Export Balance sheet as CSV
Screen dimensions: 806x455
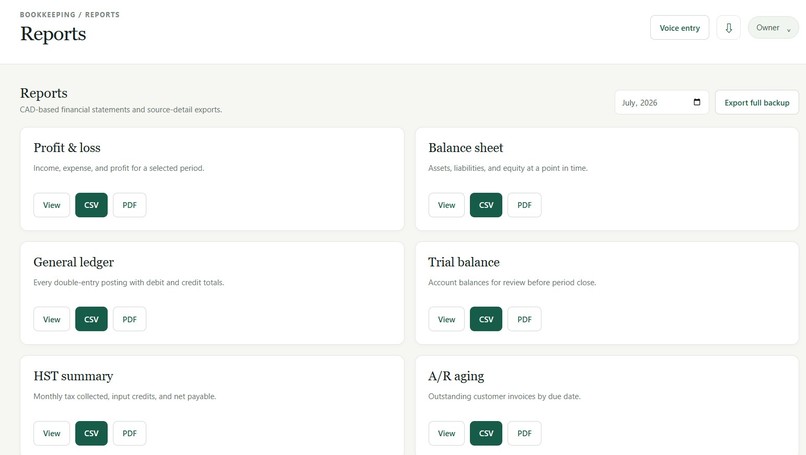click(x=486, y=205)
